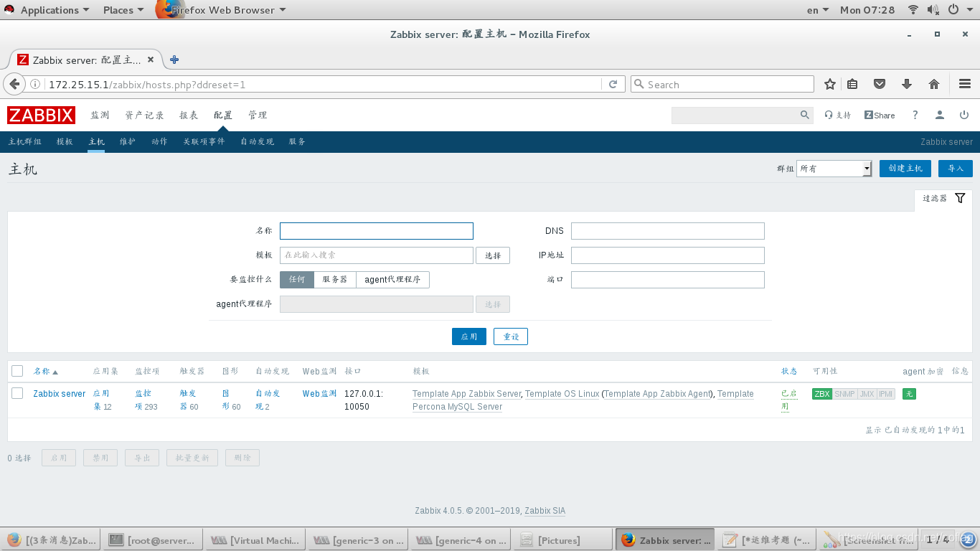Open the 'Template OS Linux' link
The width and height of the screenshot is (980, 551).
point(562,394)
